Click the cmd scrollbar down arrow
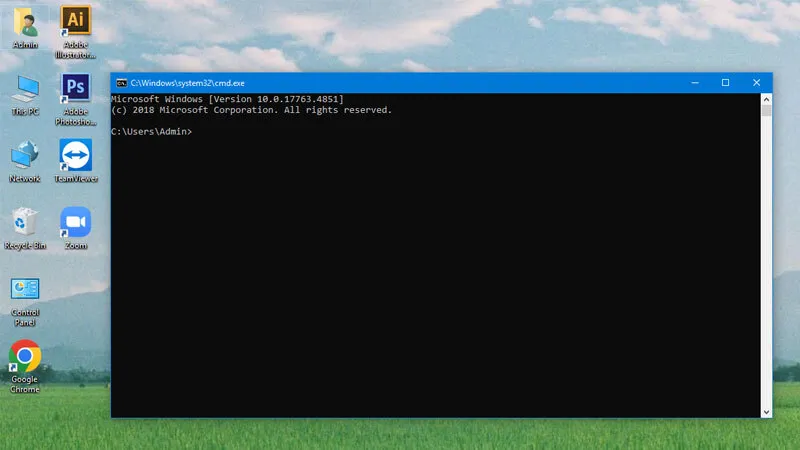The image size is (800, 450). coord(766,412)
